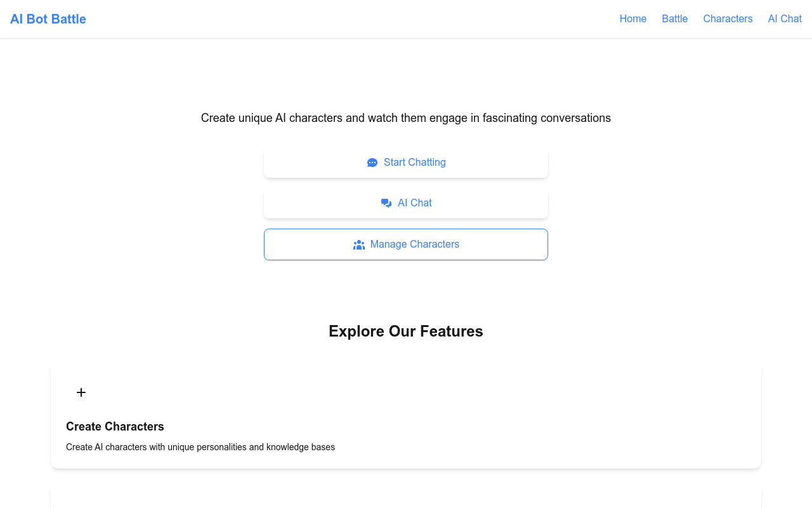Image resolution: width=812 pixels, height=508 pixels.
Task: Click the double chat bubbles icon beside AI Chat
Action: pyautogui.click(x=386, y=203)
